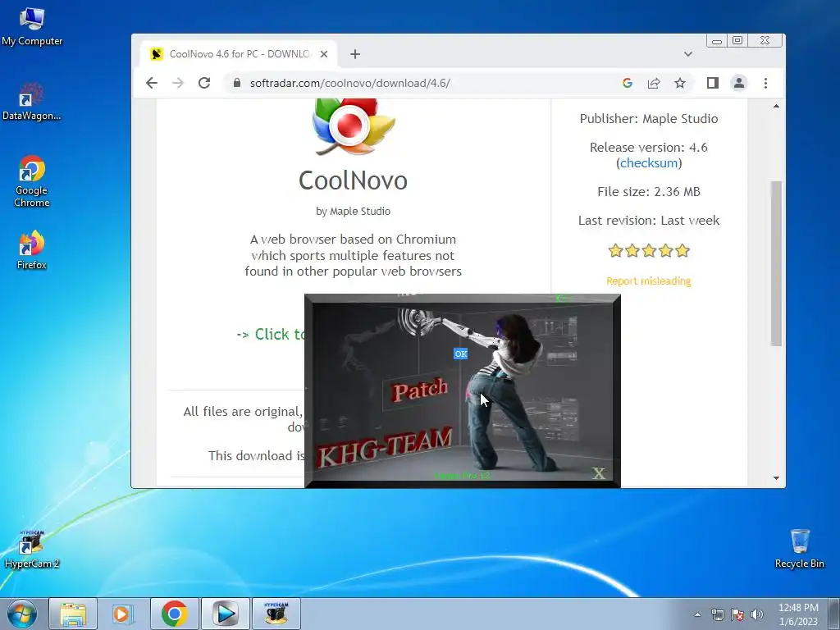Go back in Chrome browser
The image size is (840, 630).
(152, 83)
